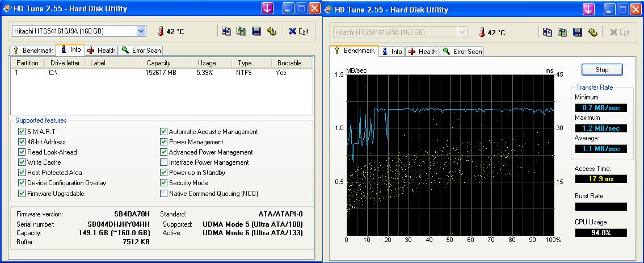Viewport: 644px width, 263px height.
Task: Toggle Native Command Queuing (NCQ) checkbox
Action: tap(163, 194)
